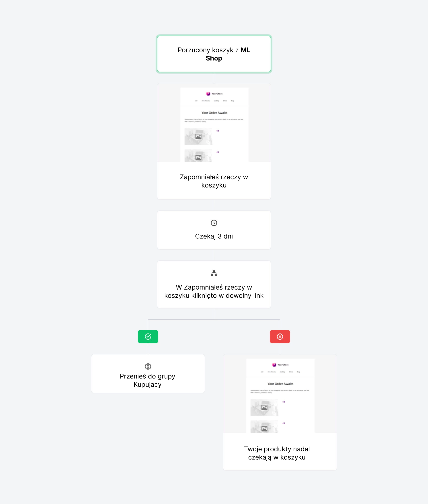The image size is (428, 504).
Task: Click the green checkmark yes-branch badge
Action: [148, 337]
